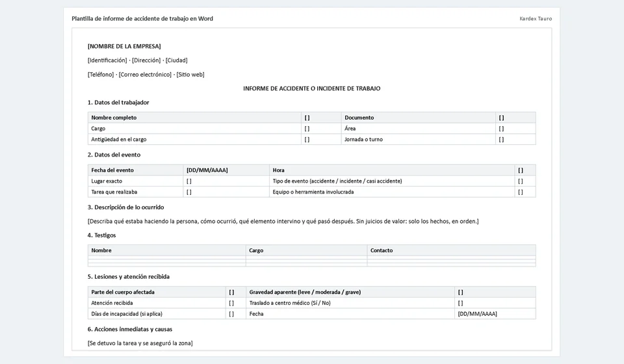
Task: Click the '[DD/MM/AAAA]' value in the Lesiones table
Action: tap(477, 314)
